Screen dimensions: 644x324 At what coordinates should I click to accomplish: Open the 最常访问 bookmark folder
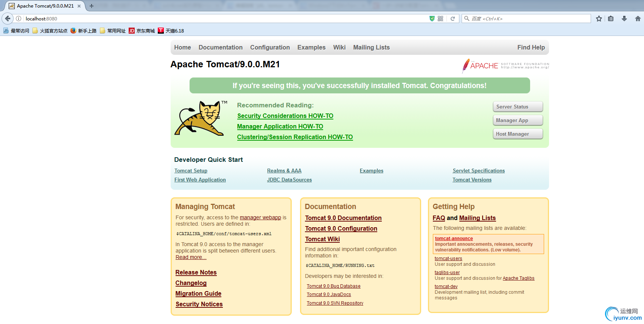coord(16,31)
